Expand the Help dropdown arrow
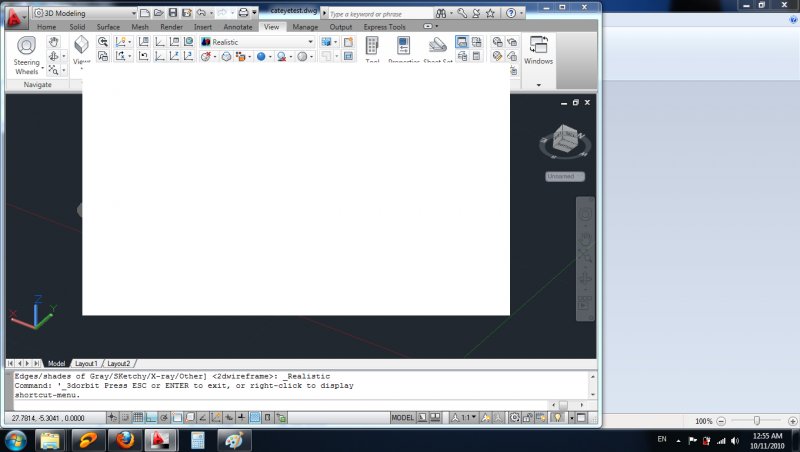800x452 pixels. point(521,13)
